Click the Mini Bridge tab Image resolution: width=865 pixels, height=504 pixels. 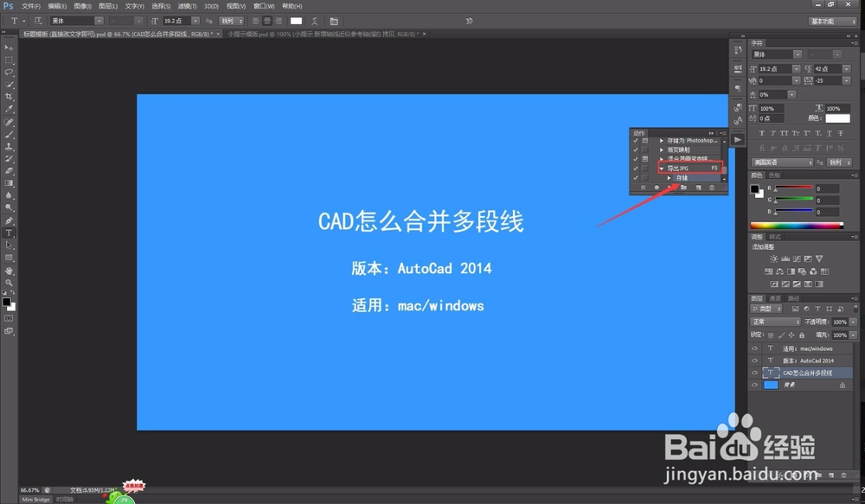tap(35, 499)
